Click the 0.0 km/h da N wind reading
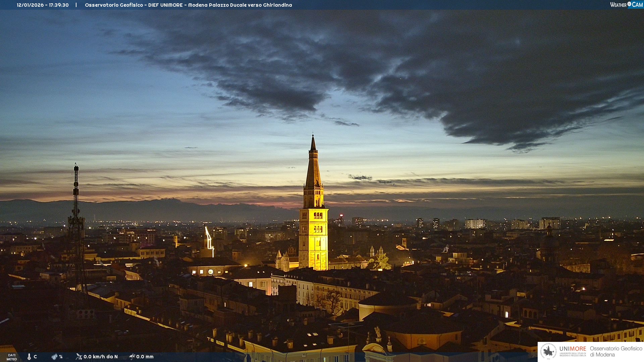The width and height of the screenshot is (644, 362). pos(101,357)
